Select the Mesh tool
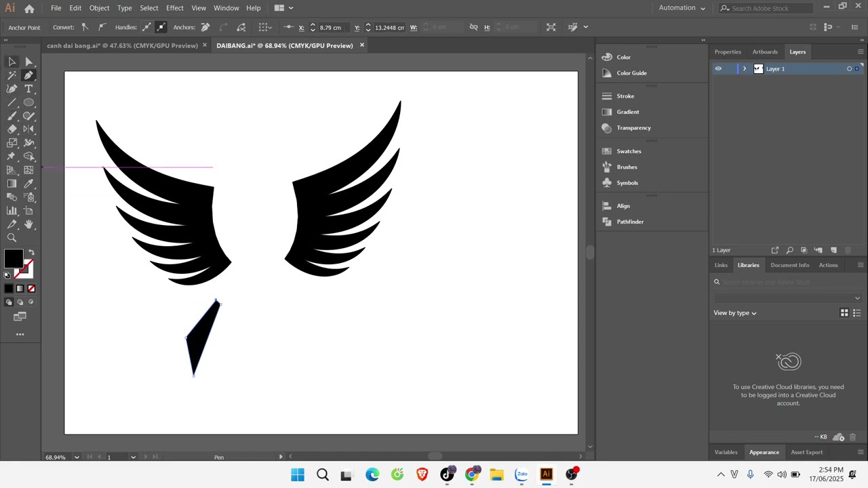 click(x=28, y=170)
